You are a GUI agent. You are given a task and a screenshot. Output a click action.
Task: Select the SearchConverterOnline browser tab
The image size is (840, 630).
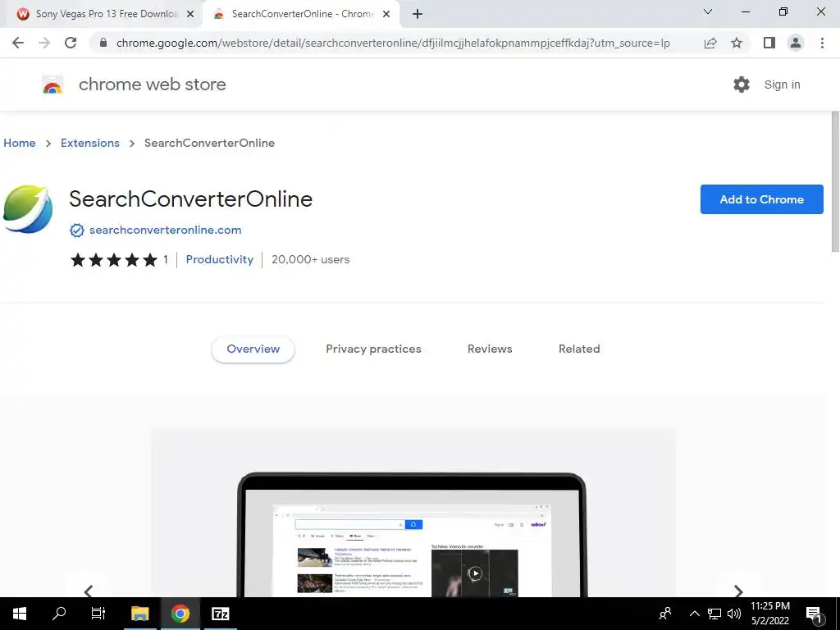303,15
